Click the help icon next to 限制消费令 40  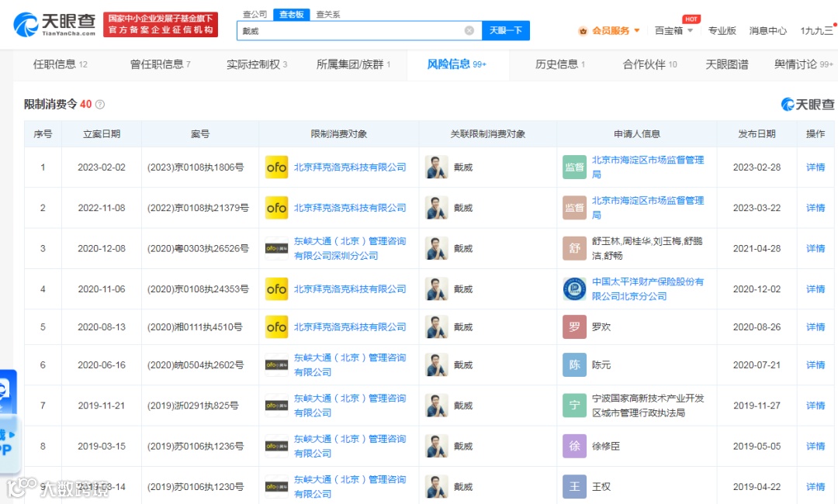pyautogui.click(x=100, y=104)
